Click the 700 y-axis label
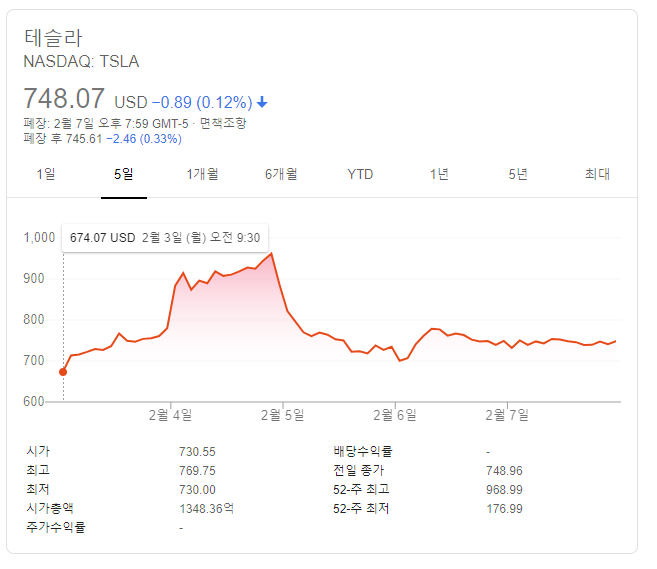Screen dimensions: 657x569 tap(34, 361)
